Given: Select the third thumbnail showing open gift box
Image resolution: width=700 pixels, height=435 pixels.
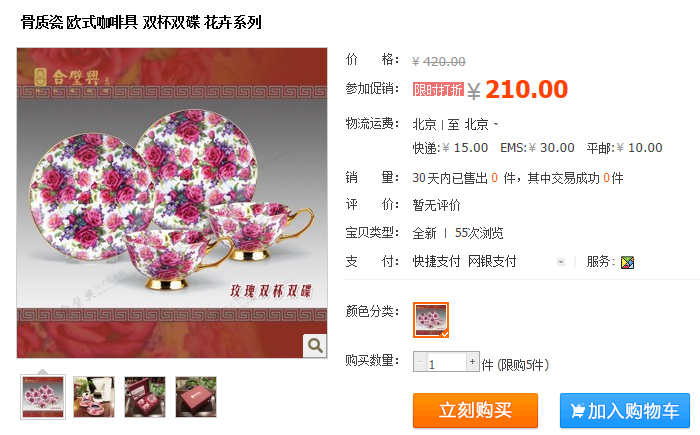Looking at the screenshot, I should pos(145,397).
